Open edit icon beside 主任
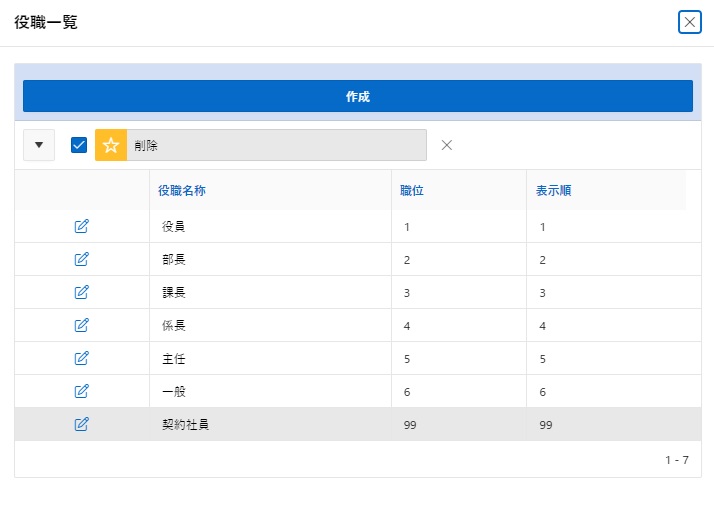 pos(82,359)
